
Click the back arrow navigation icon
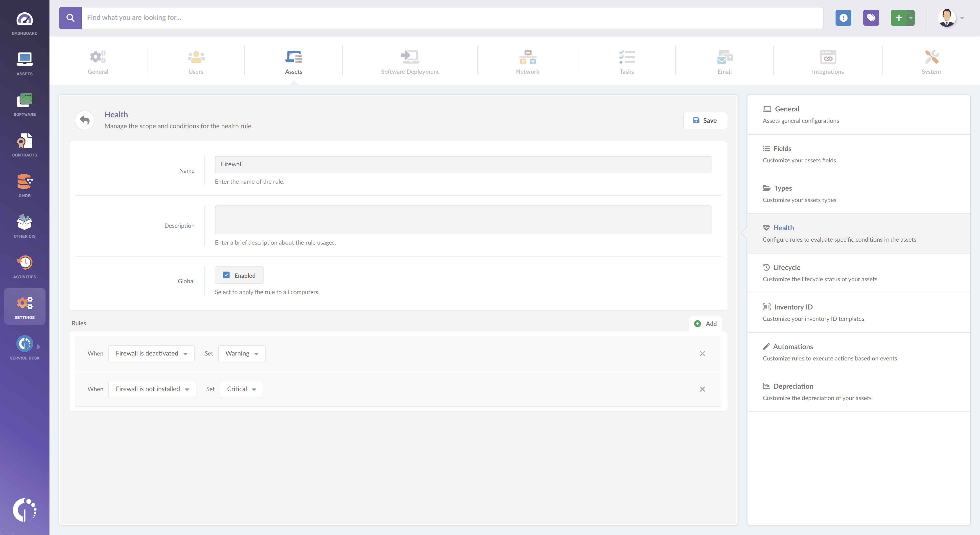84,120
